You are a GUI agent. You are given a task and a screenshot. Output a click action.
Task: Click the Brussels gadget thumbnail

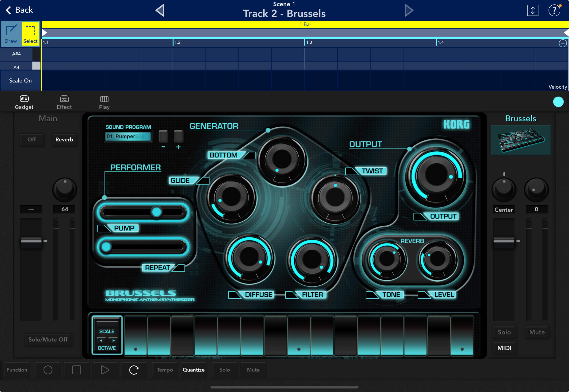point(520,140)
